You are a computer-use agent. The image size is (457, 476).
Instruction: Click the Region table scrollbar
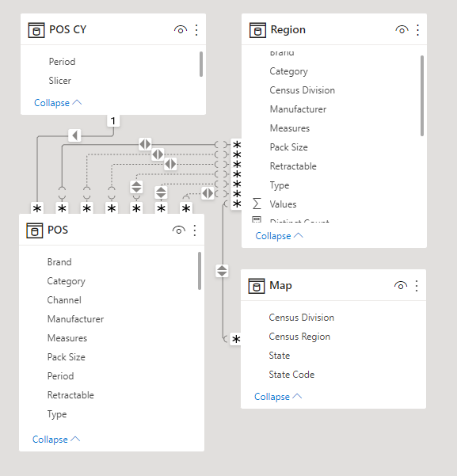tap(422, 96)
